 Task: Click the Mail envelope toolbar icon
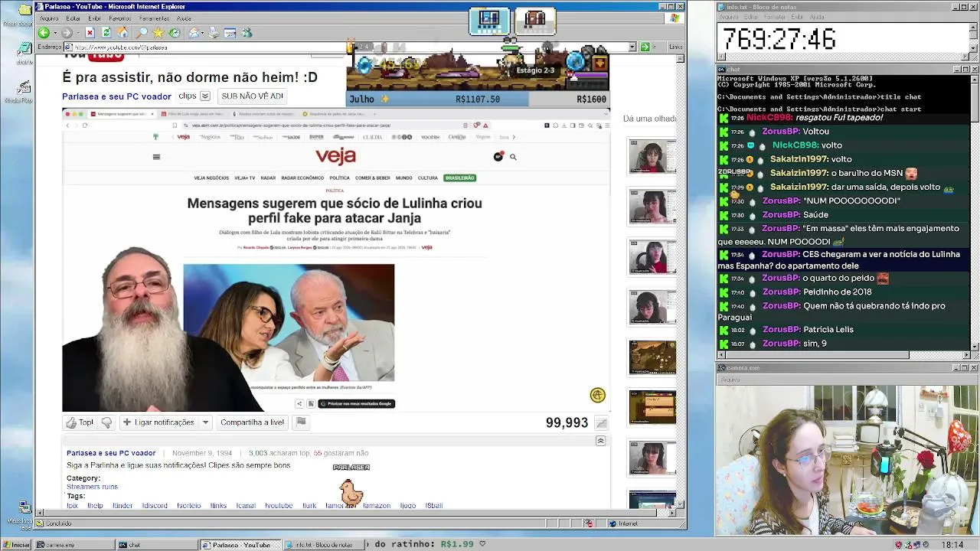[x=194, y=33]
